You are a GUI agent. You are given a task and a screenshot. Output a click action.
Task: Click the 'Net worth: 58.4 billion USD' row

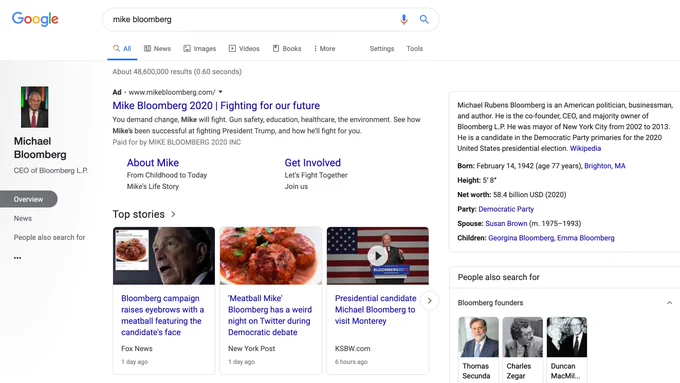[512, 195]
